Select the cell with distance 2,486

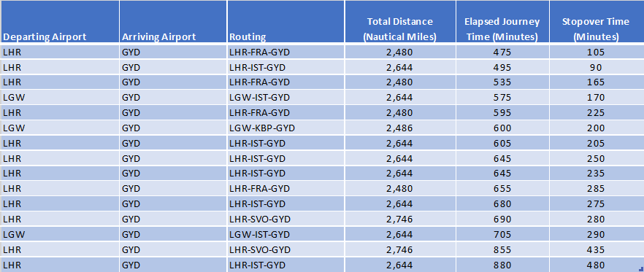[400, 128]
